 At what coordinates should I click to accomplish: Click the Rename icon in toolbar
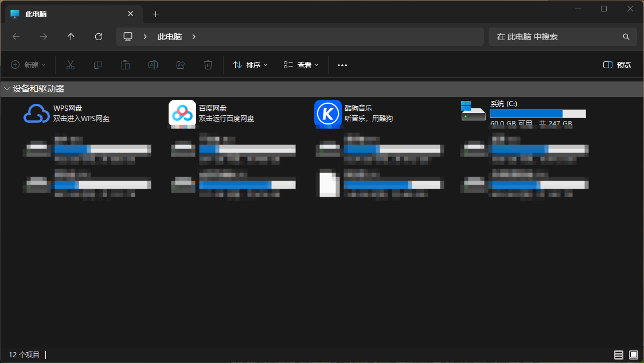click(153, 65)
